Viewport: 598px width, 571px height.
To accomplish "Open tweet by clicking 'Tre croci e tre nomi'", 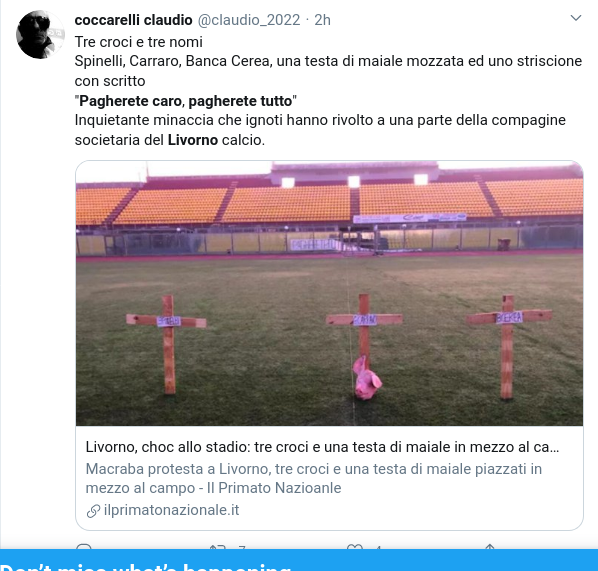I will pos(138,42).
